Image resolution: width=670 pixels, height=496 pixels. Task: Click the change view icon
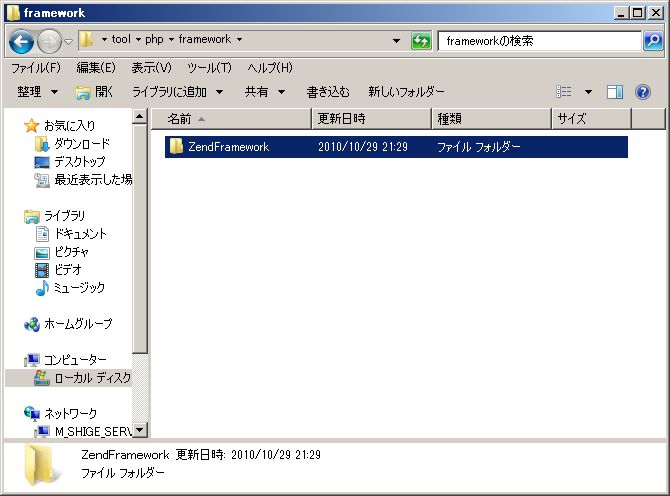[564, 92]
